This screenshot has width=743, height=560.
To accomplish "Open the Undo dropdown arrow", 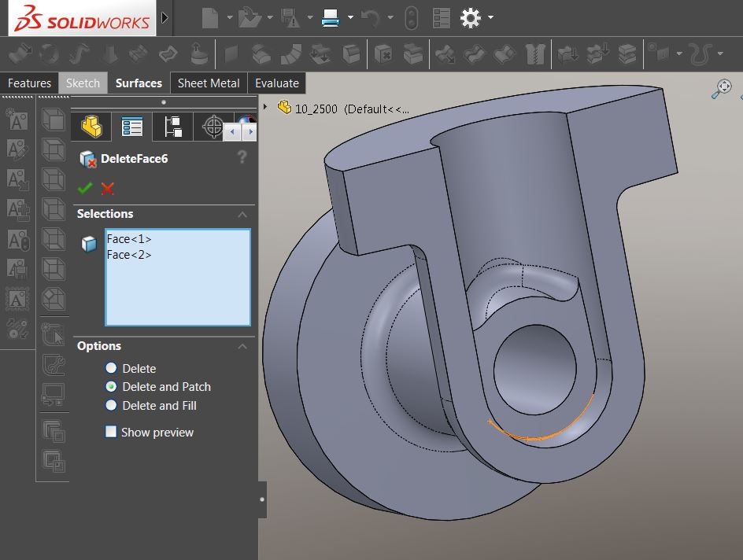I will coord(390,17).
